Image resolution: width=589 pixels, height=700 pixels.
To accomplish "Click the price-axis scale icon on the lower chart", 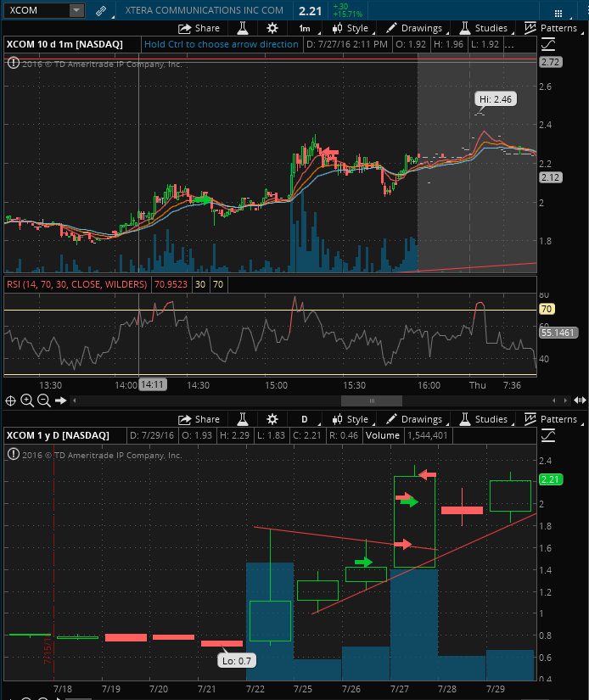I will coord(548,435).
